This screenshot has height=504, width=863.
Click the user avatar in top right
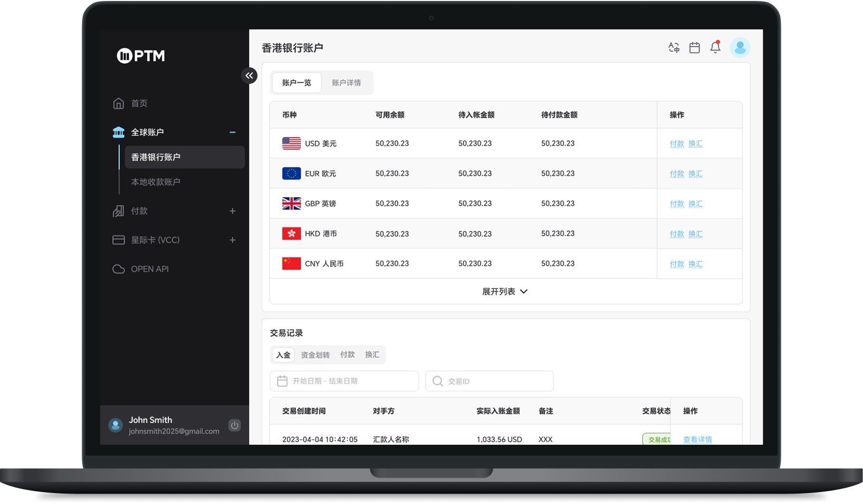[x=740, y=48]
